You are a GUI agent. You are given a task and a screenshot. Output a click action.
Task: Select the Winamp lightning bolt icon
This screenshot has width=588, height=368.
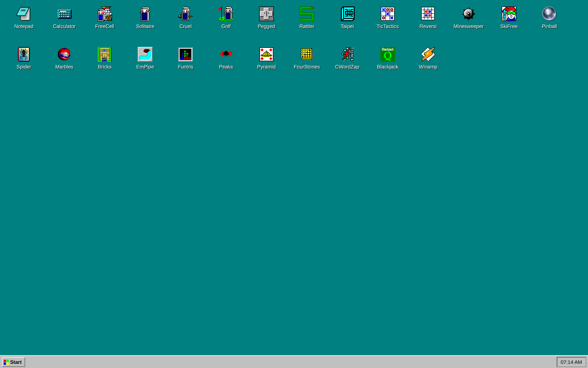(428, 54)
